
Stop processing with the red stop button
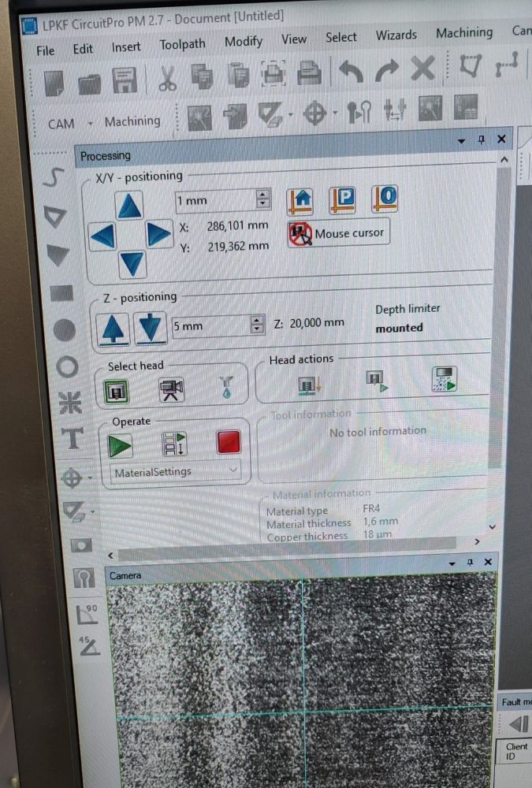(x=229, y=442)
